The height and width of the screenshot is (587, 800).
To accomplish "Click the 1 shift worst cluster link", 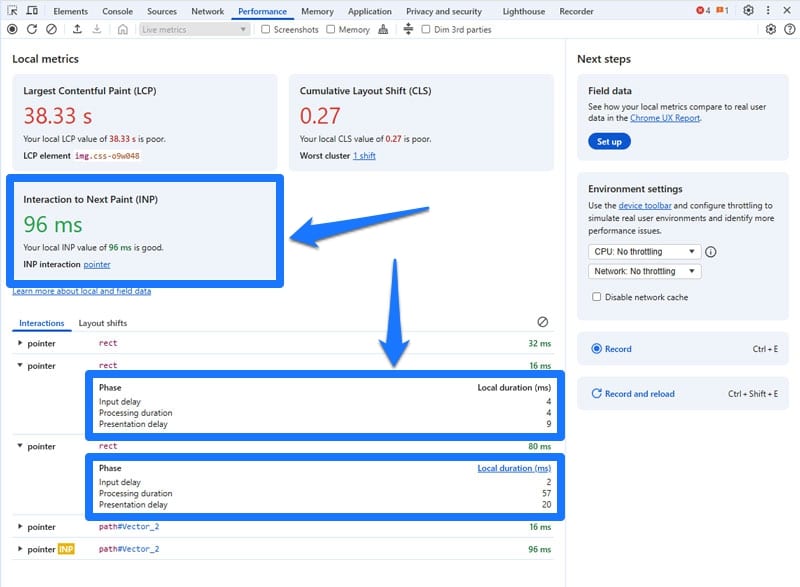I will [364, 156].
